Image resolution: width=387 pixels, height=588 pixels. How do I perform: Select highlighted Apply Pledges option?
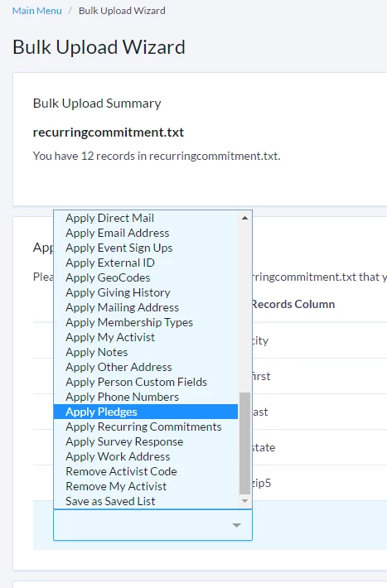pyautogui.click(x=146, y=412)
